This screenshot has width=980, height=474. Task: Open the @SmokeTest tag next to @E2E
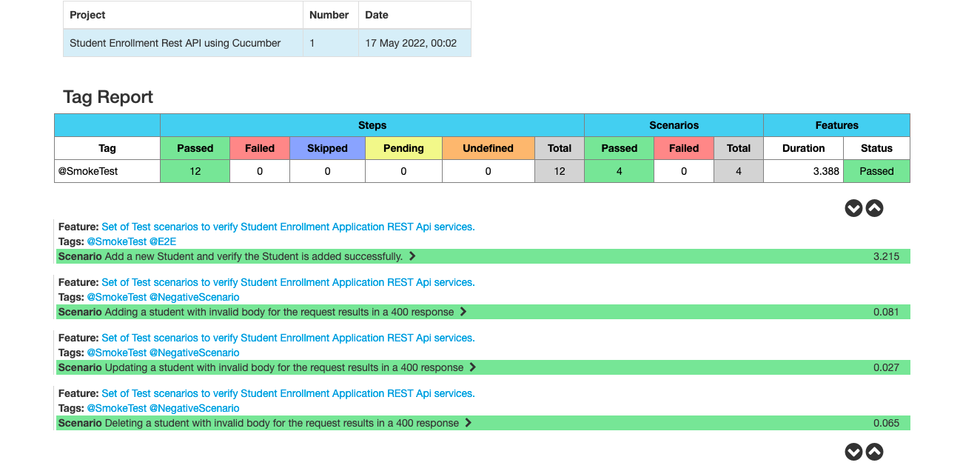(x=117, y=241)
